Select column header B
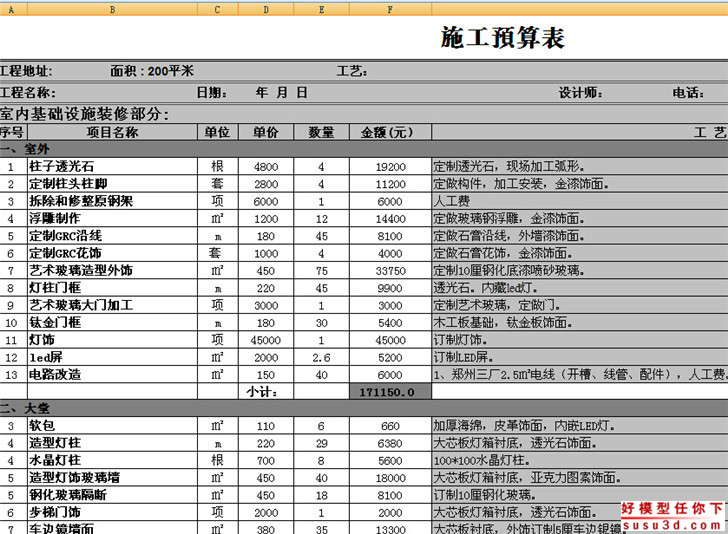Viewport: 728px width, 534px height. (112, 9)
